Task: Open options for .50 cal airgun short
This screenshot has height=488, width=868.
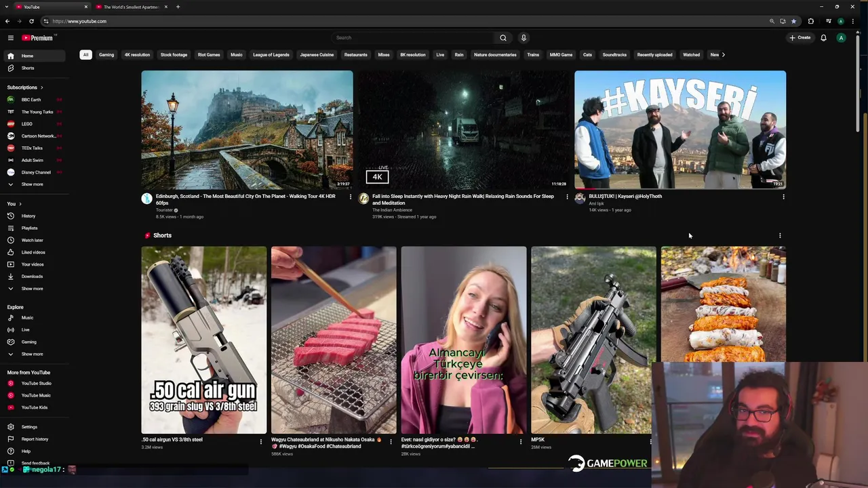Action: pos(260,441)
